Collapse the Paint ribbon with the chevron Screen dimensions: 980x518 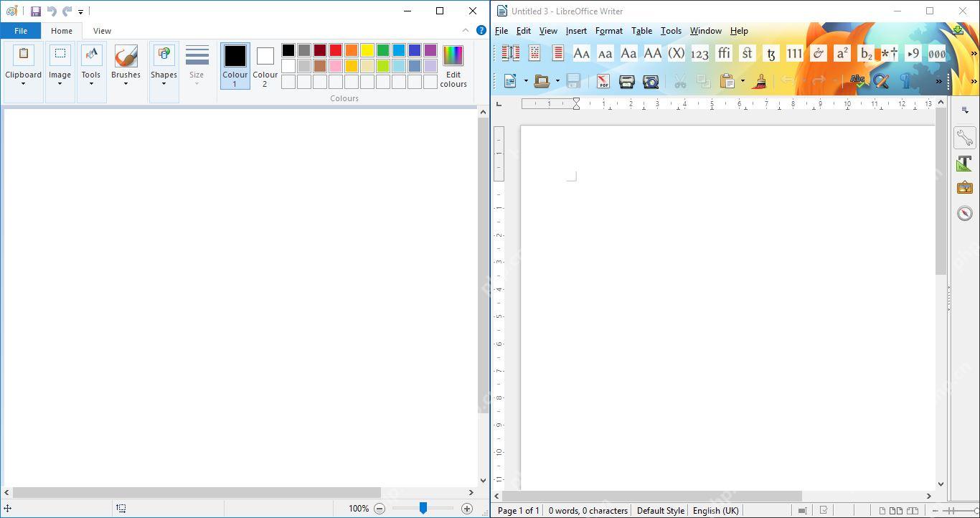(x=466, y=30)
